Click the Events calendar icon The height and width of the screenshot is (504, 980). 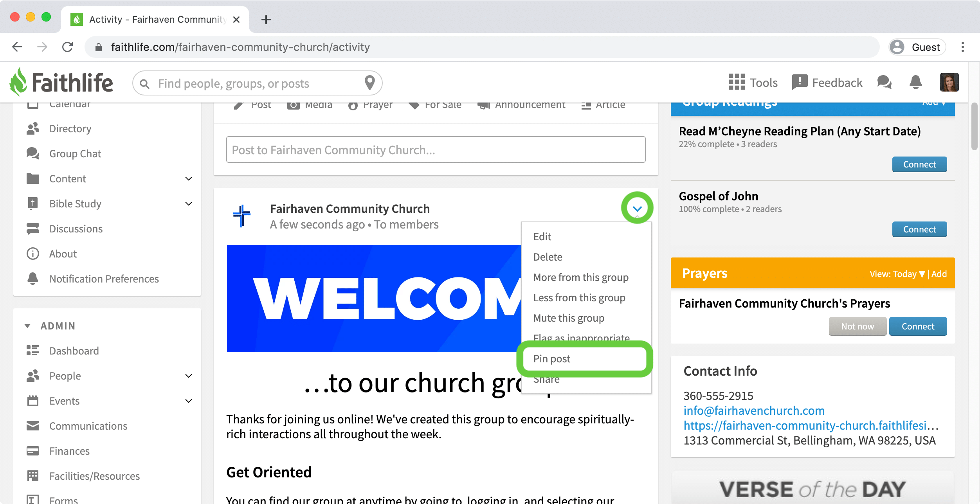pyautogui.click(x=33, y=401)
